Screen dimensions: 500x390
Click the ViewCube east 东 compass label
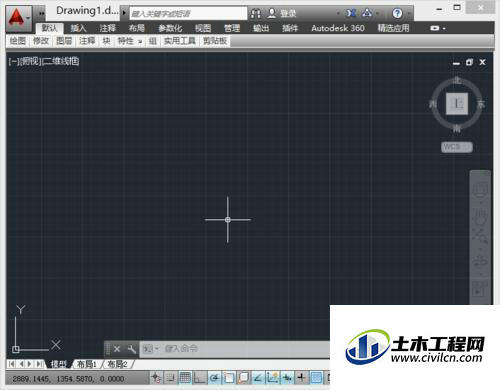481,104
